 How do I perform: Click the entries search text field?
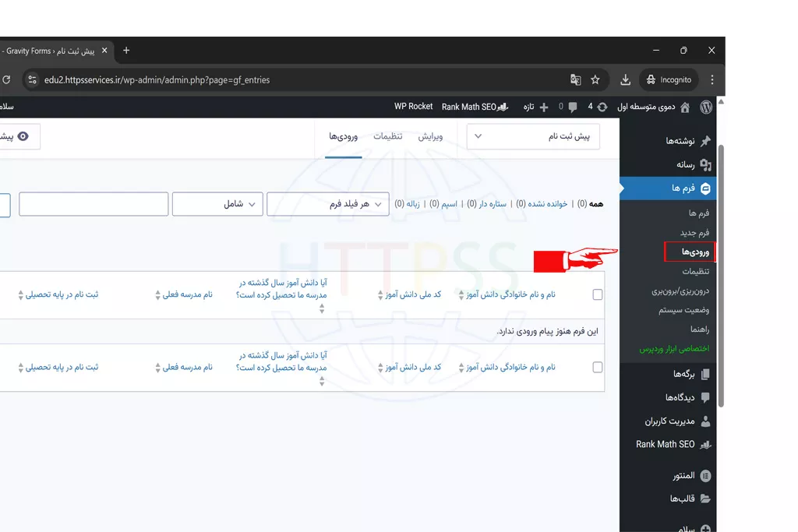click(x=94, y=204)
